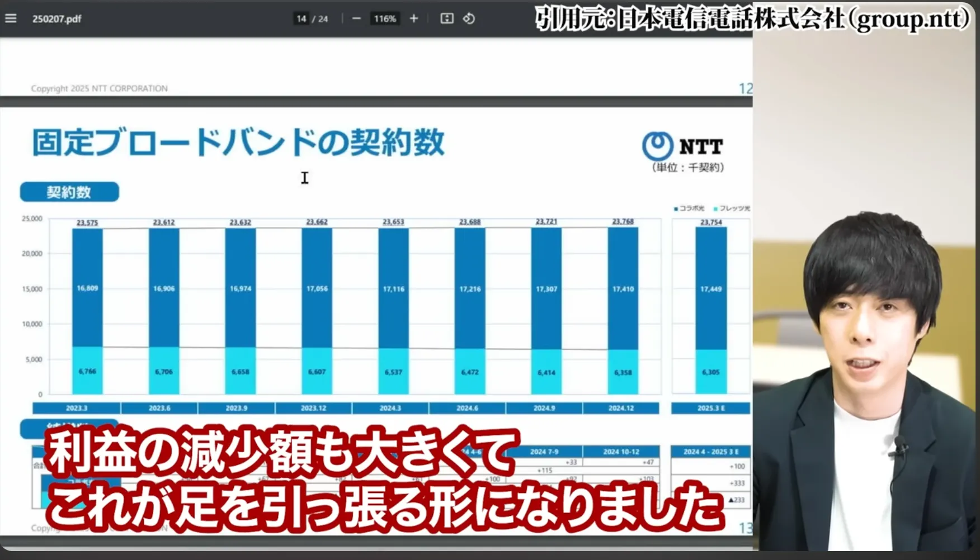The width and height of the screenshot is (980, 560).
Task: Click the 116% zoom level field
Action: click(385, 18)
